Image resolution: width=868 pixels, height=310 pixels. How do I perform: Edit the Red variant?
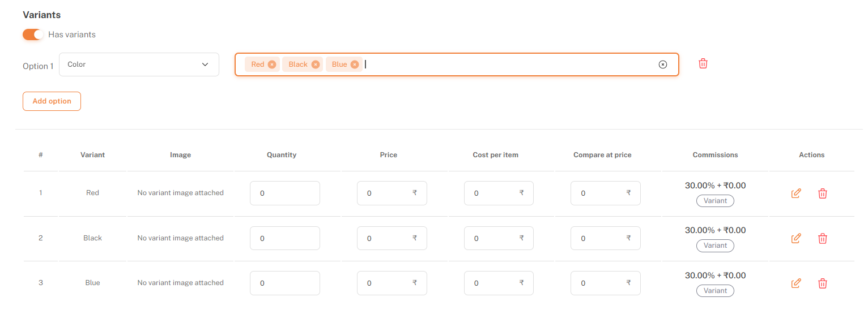coord(796,193)
